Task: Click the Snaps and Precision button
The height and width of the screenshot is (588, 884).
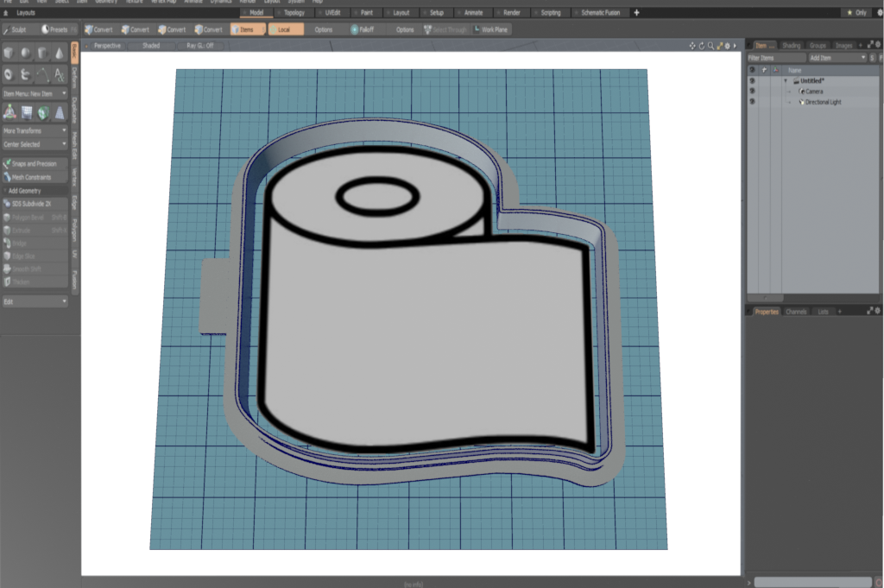Action: click(x=35, y=163)
